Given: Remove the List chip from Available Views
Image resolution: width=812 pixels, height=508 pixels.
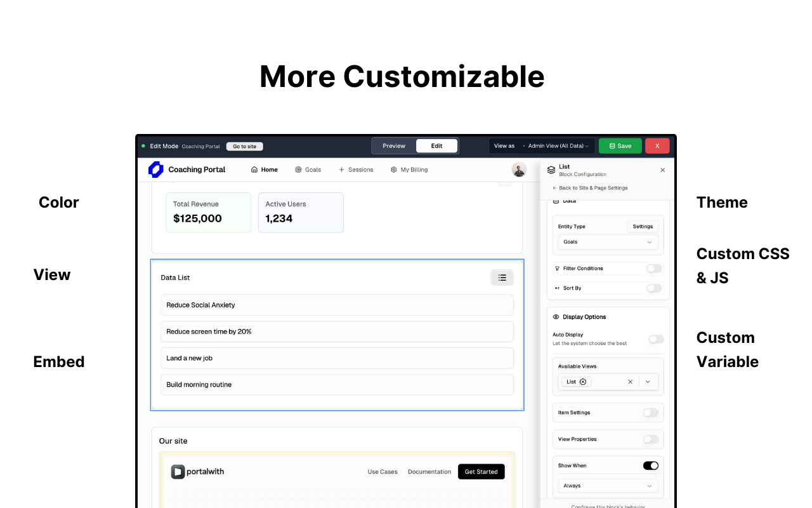Looking at the screenshot, I should coord(583,382).
